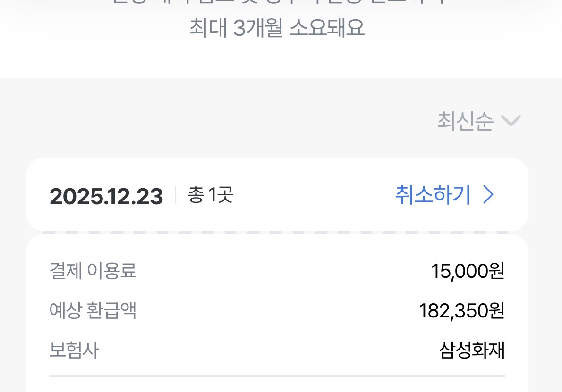Click the 보험사 label

click(x=74, y=350)
